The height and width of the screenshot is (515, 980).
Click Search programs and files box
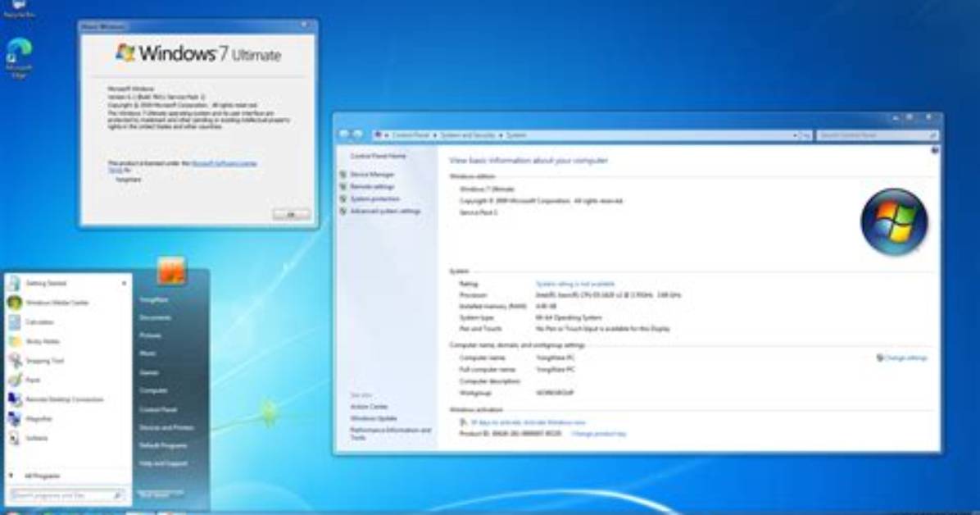67,495
